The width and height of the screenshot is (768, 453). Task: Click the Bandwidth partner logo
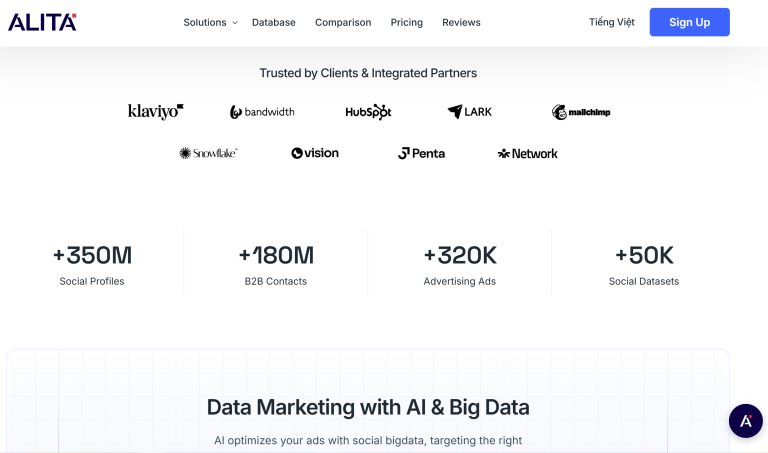[262, 112]
